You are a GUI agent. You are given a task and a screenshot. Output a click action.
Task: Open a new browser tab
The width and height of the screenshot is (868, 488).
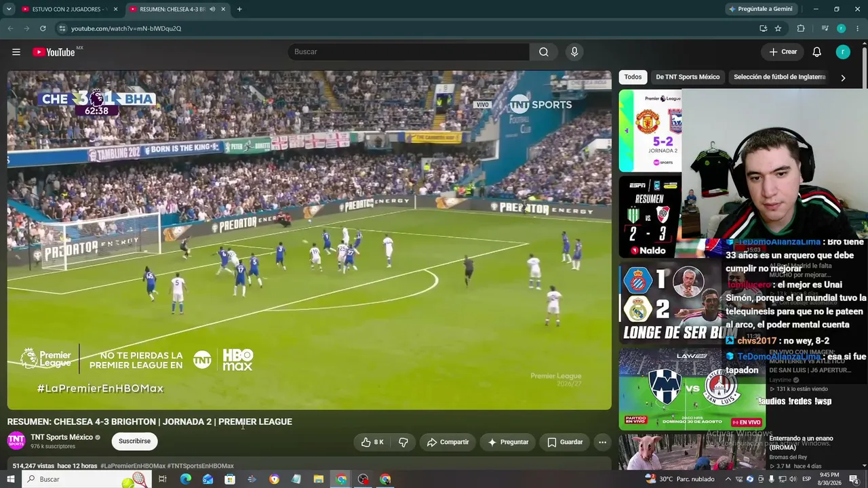point(239,9)
